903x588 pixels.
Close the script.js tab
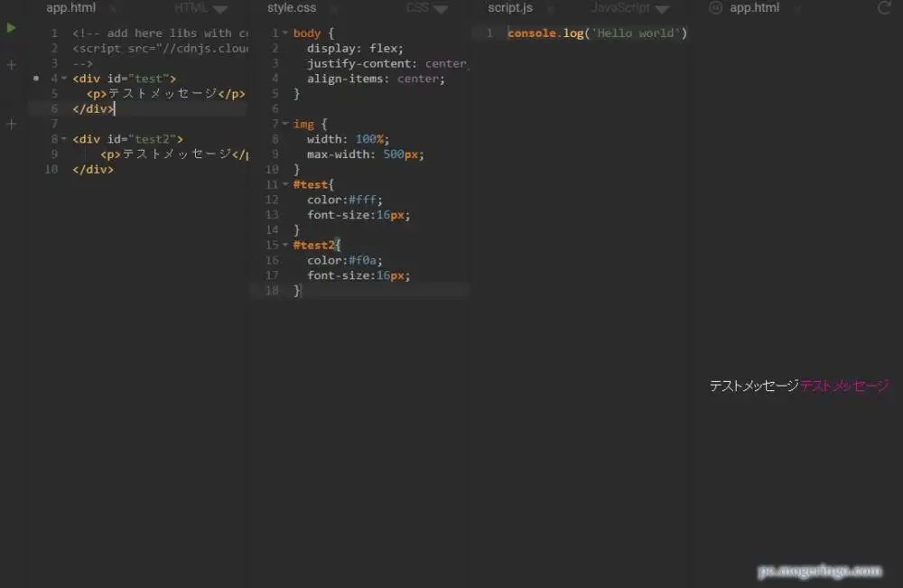(550, 9)
